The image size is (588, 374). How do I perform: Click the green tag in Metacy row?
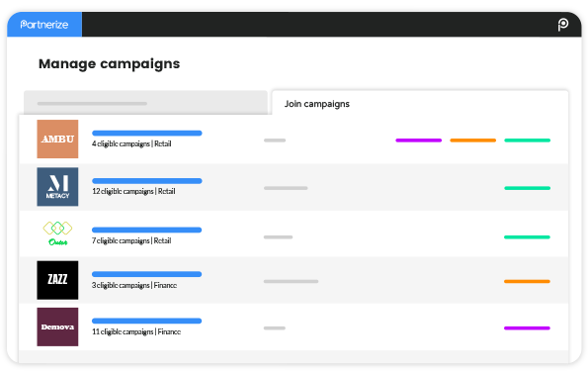[528, 188]
